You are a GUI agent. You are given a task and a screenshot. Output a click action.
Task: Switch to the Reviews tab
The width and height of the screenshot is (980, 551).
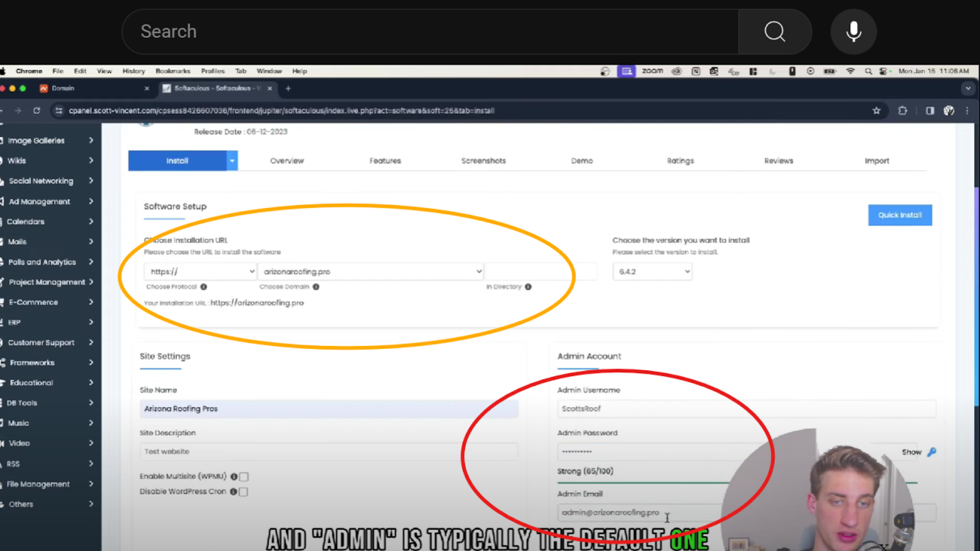pyautogui.click(x=778, y=160)
